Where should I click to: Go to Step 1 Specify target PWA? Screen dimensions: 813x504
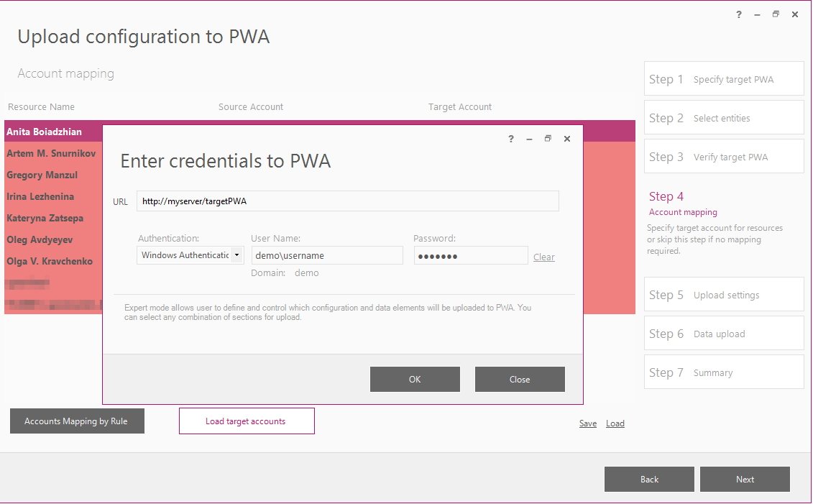click(724, 79)
